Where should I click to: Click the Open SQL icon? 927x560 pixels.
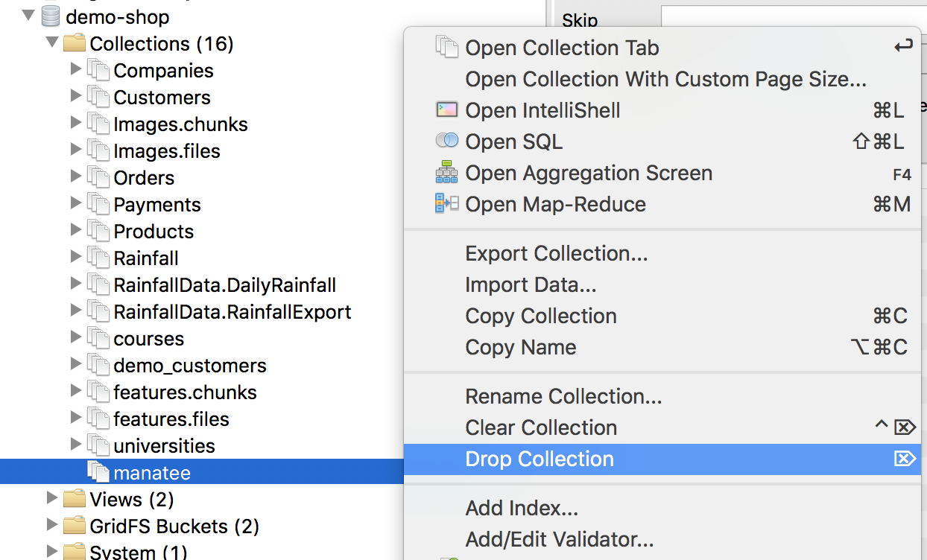tap(446, 141)
